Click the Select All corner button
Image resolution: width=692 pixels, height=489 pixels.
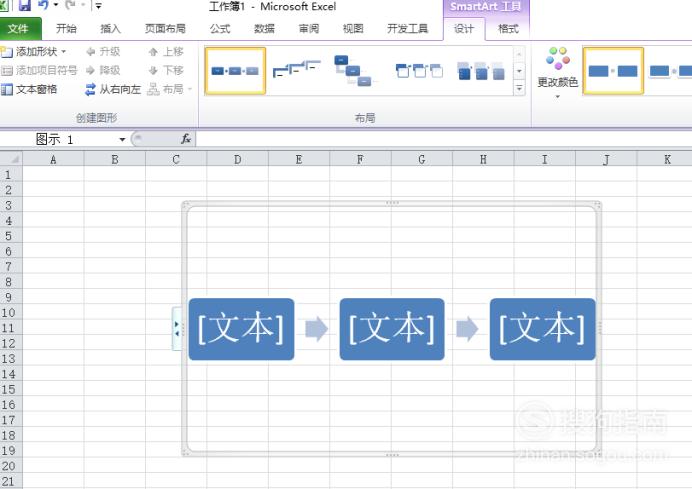[x=11, y=159]
